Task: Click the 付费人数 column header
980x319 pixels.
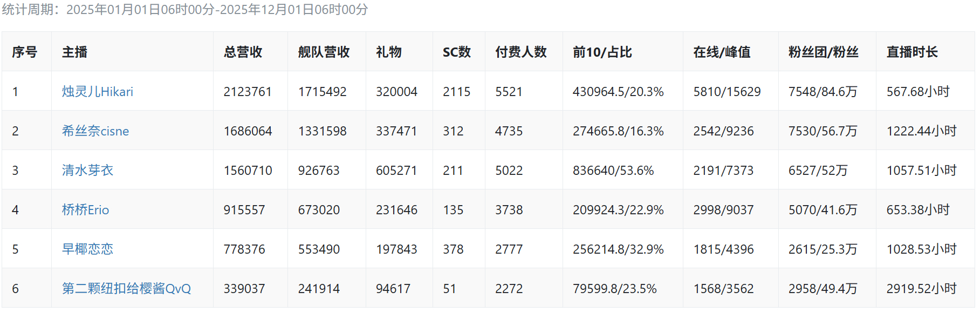Action: (521, 52)
